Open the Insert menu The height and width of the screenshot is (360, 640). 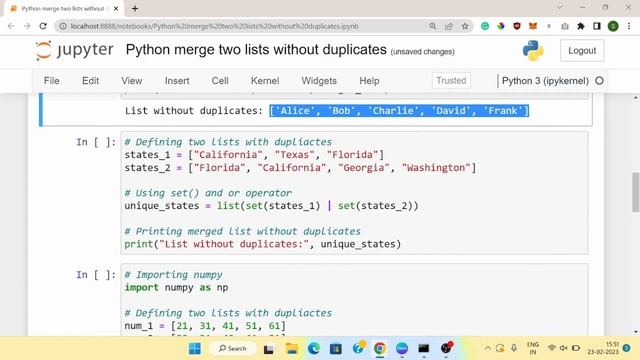click(x=177, y=81)
